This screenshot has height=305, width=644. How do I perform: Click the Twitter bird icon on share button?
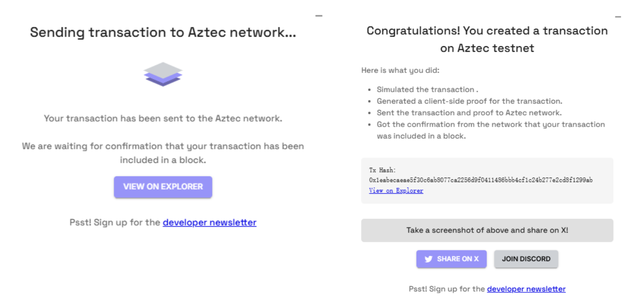click(x=428, y=259)
